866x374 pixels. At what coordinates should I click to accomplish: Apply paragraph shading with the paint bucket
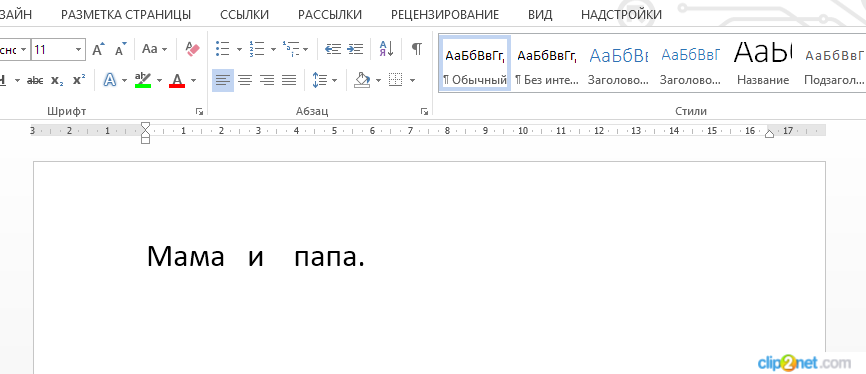(362, 81)
